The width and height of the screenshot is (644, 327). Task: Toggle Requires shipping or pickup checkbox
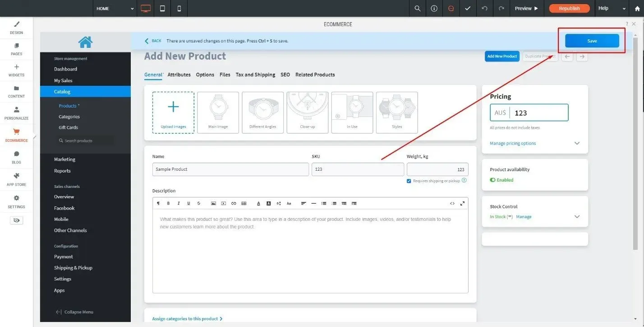(409, 181)
